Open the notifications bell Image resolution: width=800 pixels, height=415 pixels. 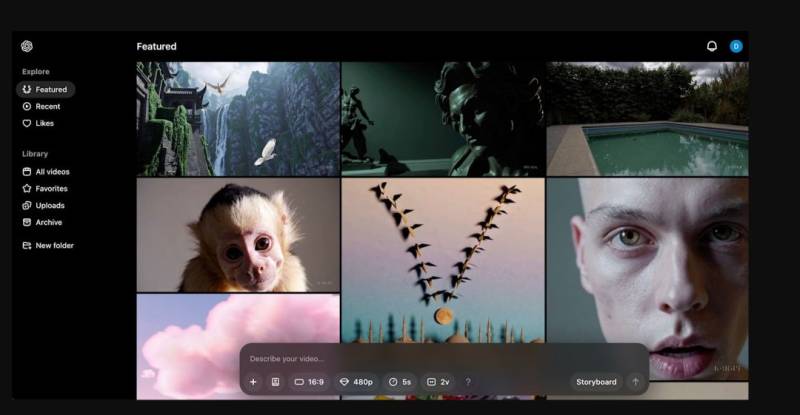coord(712,46)
